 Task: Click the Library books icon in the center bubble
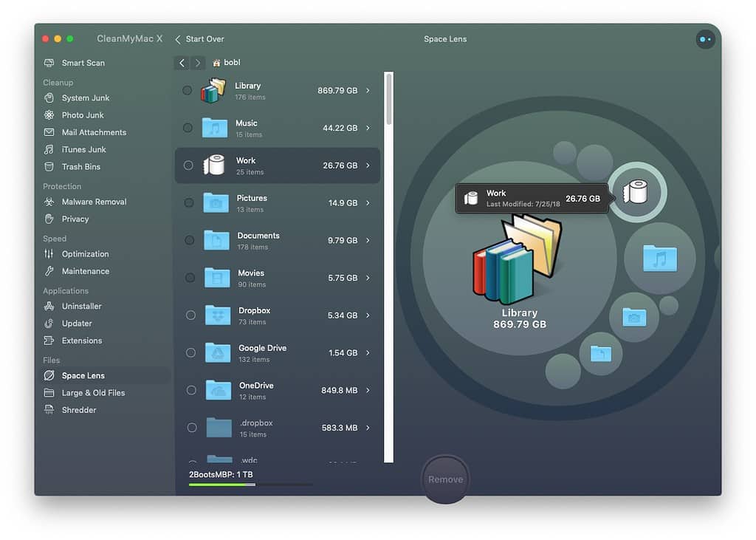(x=517, y=259)
